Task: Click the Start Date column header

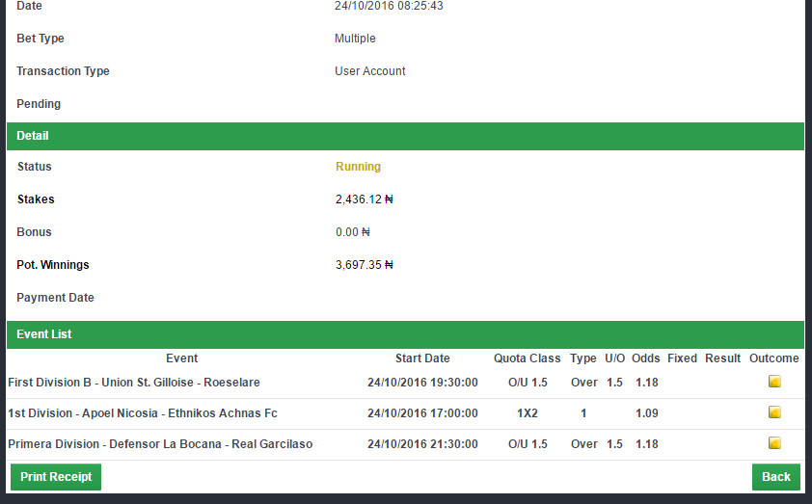Action: coord(422,358)
